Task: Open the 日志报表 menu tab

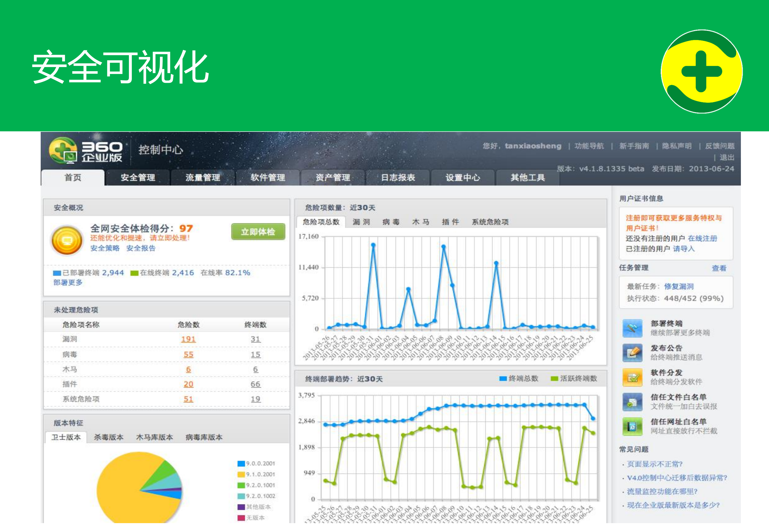Action: [398, 178]
